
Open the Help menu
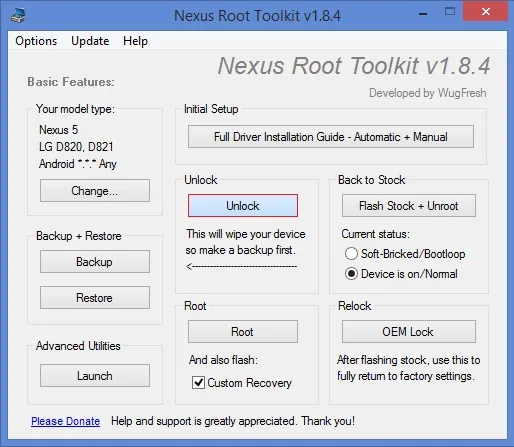click(x=135, y=41)
